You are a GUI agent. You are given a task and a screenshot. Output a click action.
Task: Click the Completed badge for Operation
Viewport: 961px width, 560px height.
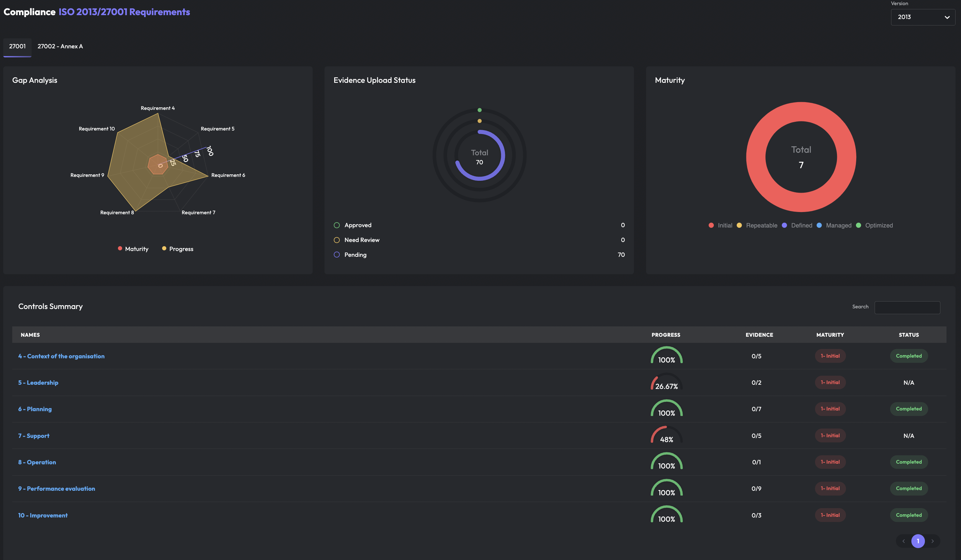[909, 462]
